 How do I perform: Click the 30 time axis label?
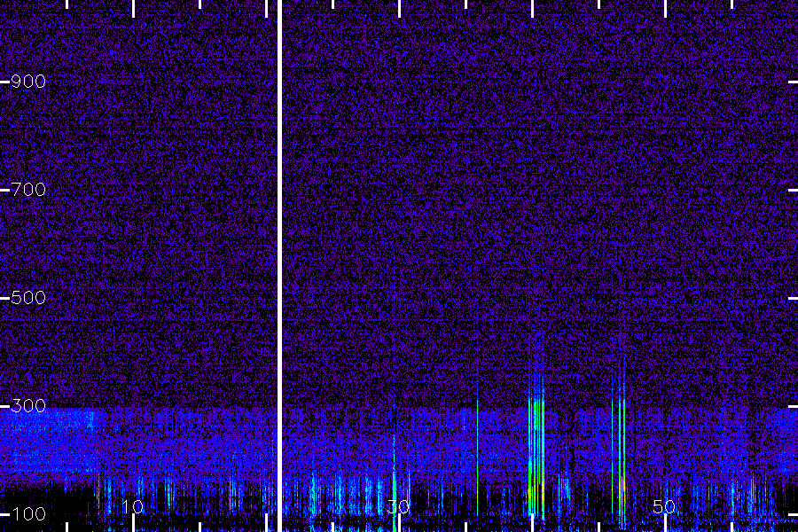pos(398,506)
